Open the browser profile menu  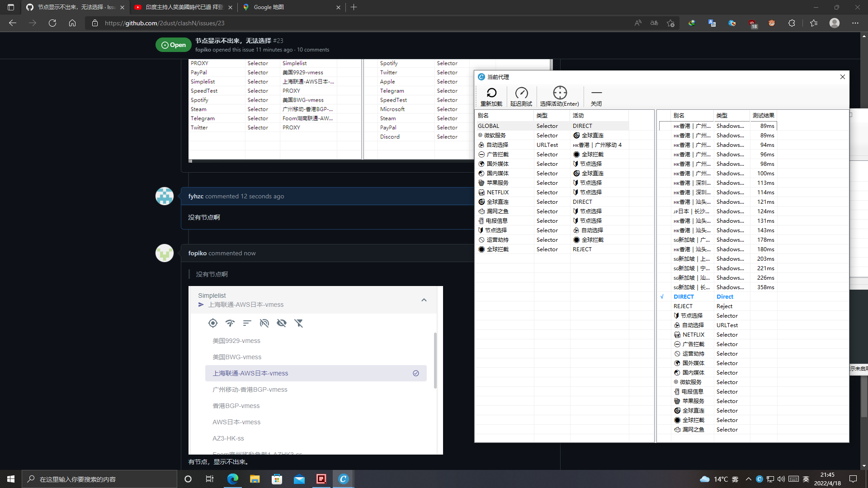[x=835, y=23]
